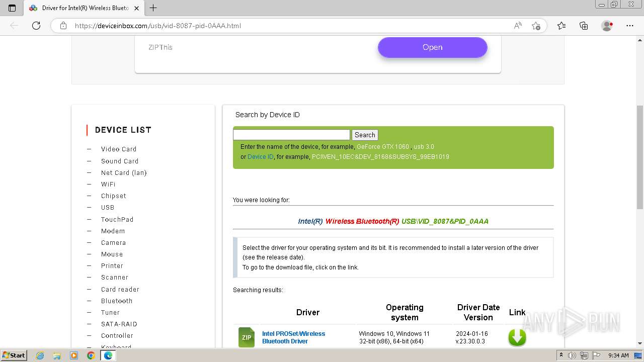Open Mouse category
The image size is (644, 362).
point(112,254)
